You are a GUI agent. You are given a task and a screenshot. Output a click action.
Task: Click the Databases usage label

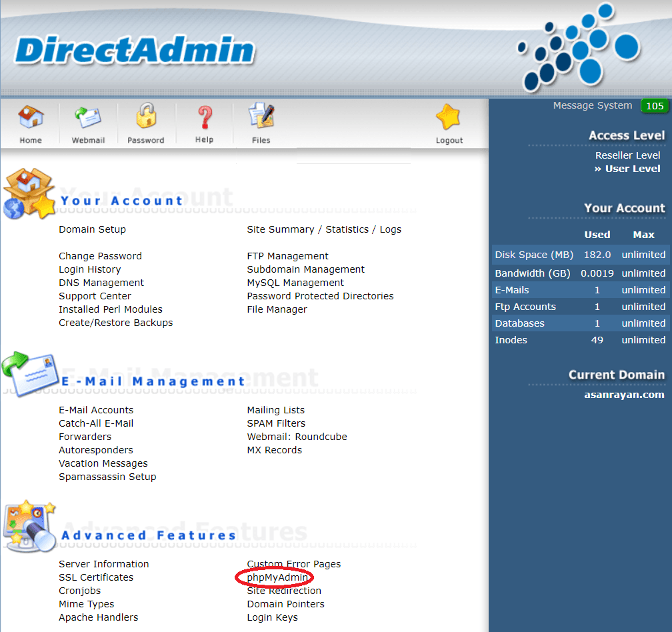click(519, 323)
